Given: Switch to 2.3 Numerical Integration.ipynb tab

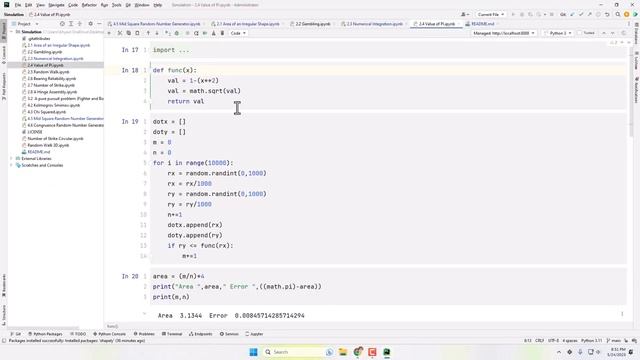Looking at the screenshot, I should coord(374,24).
